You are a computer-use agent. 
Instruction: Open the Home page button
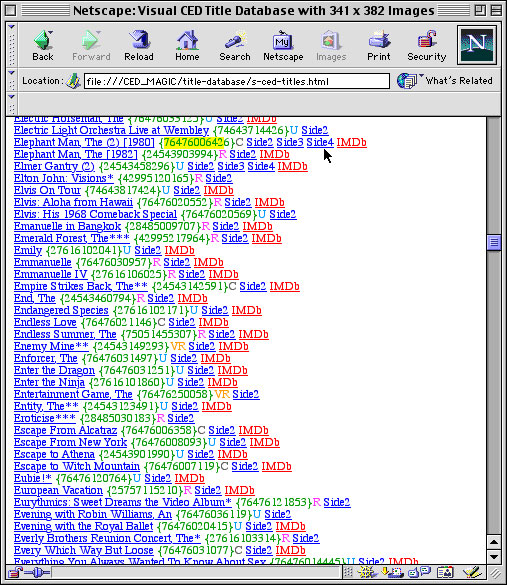187,46
